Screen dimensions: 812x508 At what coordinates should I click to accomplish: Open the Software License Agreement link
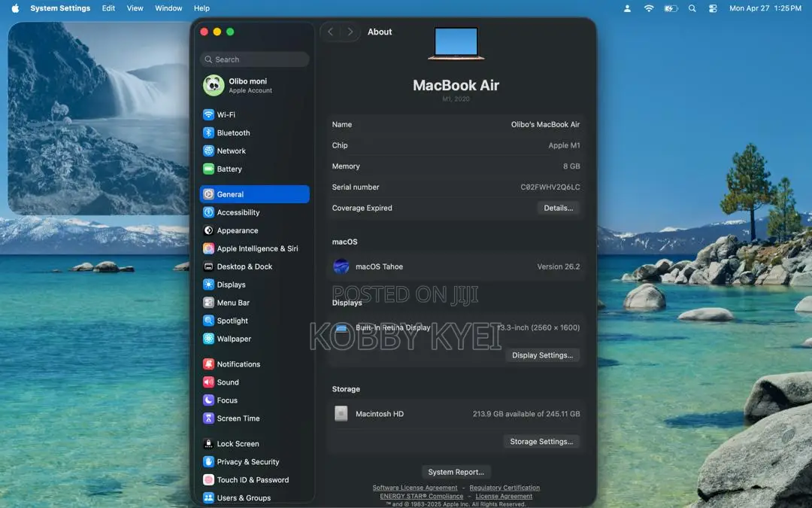tap(415, 488)
